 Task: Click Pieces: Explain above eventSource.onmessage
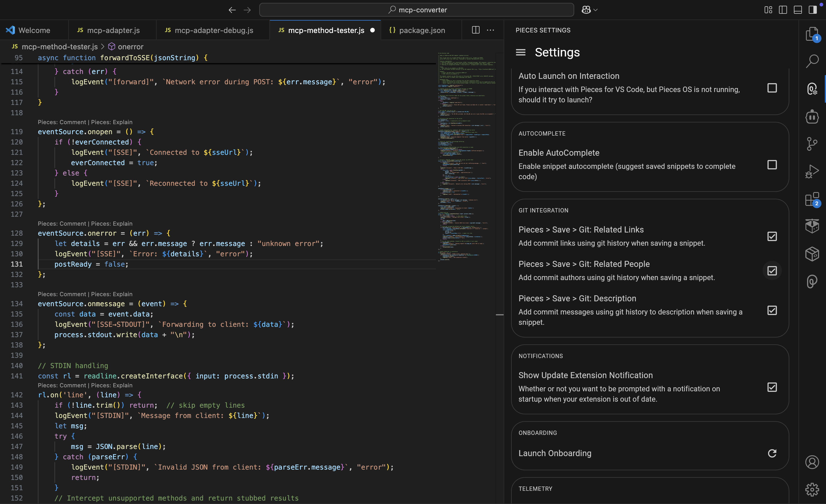pos(112,294)
